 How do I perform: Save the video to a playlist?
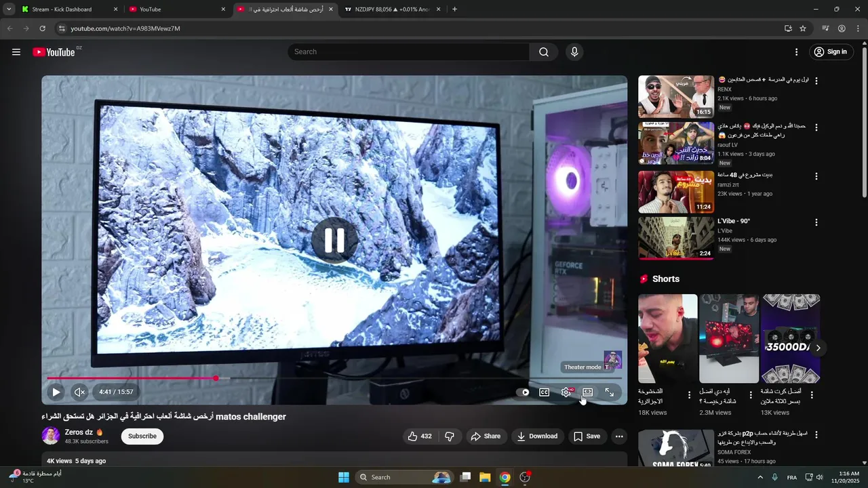pos(587,436)
